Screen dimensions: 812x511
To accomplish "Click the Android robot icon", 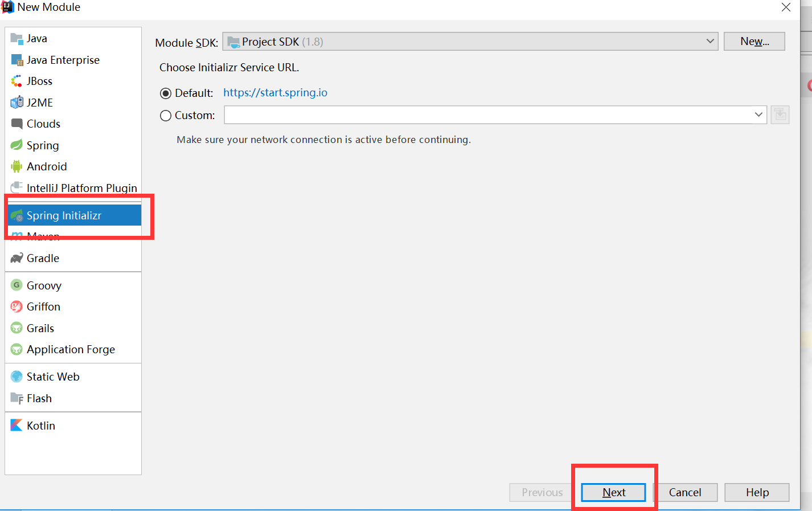I will [17, 166].
